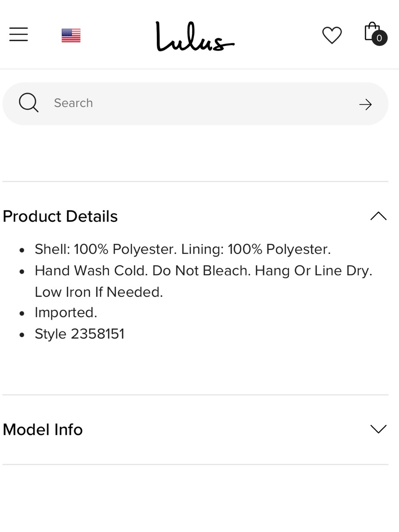Click the magnifying glass search icon

point(29,103)
